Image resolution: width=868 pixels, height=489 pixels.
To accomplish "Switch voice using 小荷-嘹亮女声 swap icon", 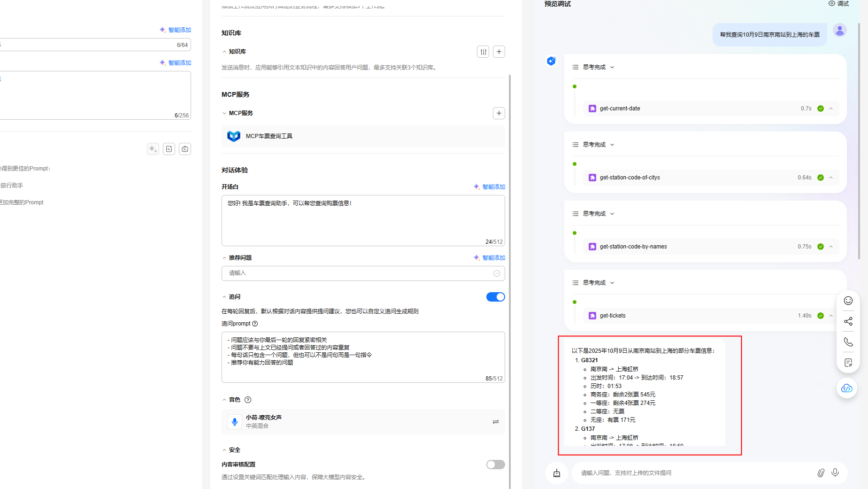I will coord(495,422).
